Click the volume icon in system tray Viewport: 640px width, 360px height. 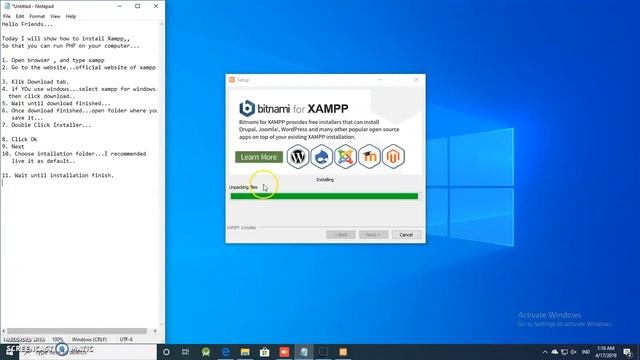point(574,352)
